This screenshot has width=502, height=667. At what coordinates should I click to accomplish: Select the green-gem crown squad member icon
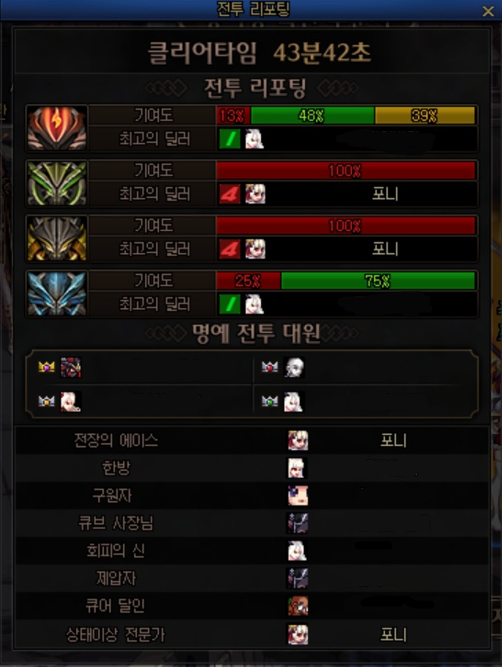tap(270, 401)
